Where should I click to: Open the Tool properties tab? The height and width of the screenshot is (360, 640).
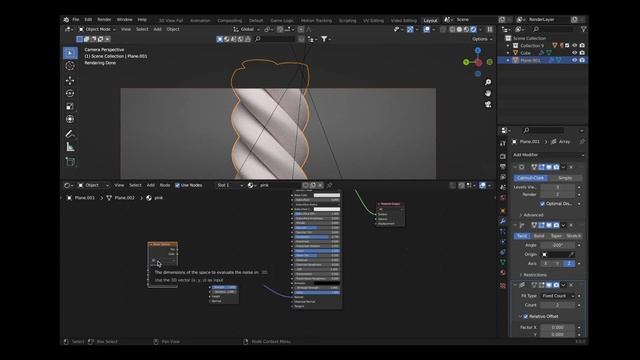[x=503, y=143]
